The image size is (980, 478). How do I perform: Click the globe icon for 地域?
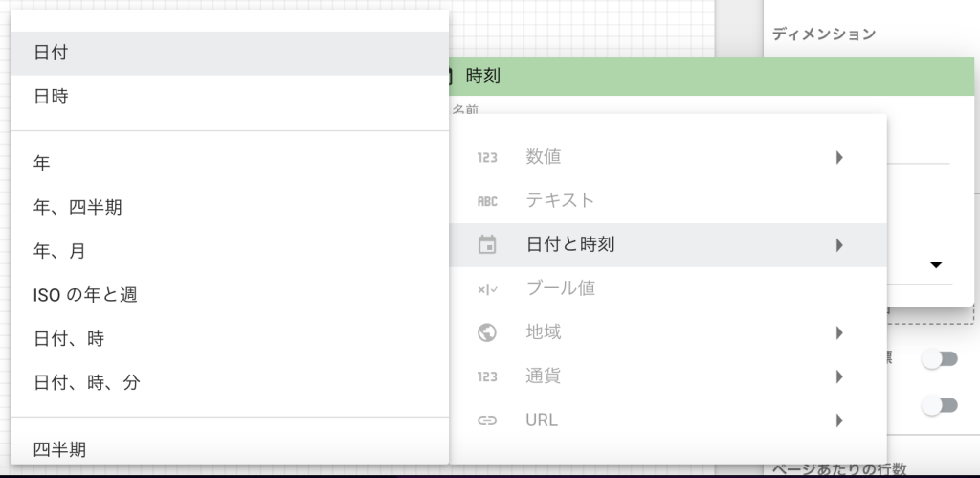tap(487, 333)
